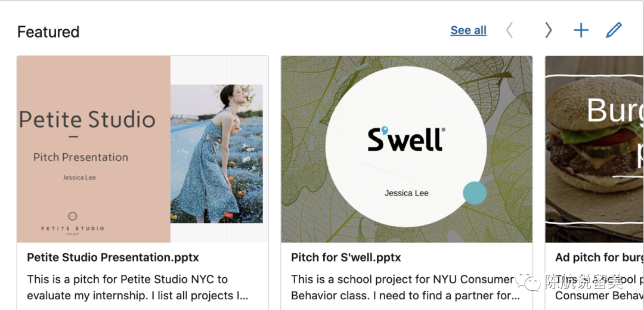Click the See all link

[x=468, y=30]
